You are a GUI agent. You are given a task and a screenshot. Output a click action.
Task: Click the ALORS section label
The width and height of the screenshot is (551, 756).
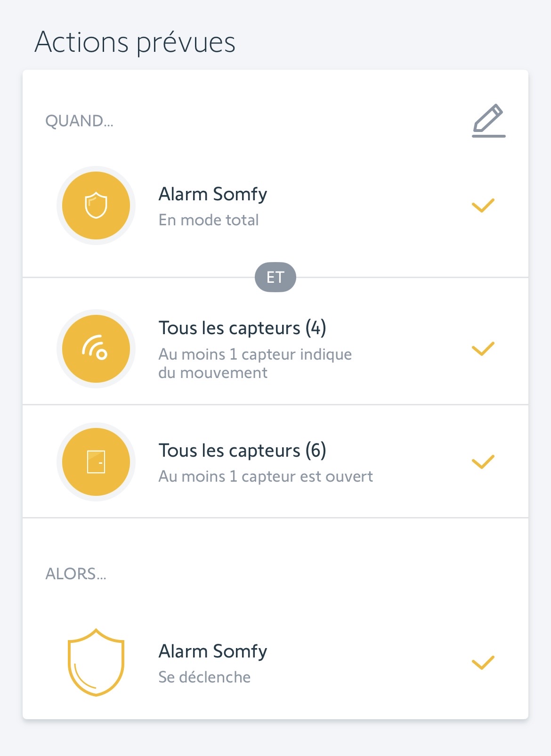click(76, 574)
